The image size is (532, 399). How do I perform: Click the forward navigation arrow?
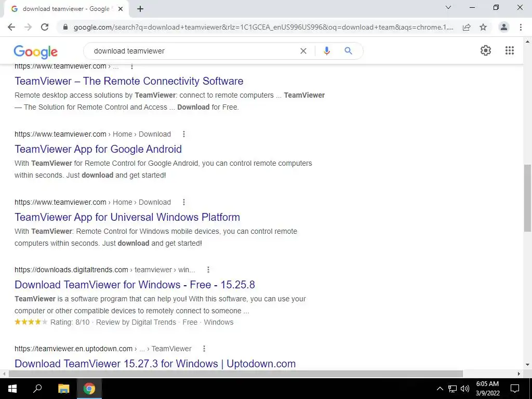coord(28,27)
